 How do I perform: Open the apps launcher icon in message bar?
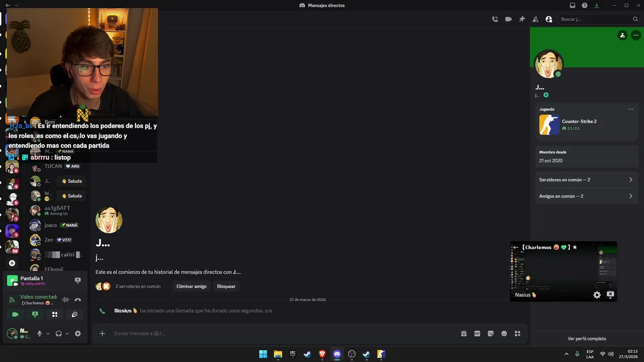tap(517, 333)
